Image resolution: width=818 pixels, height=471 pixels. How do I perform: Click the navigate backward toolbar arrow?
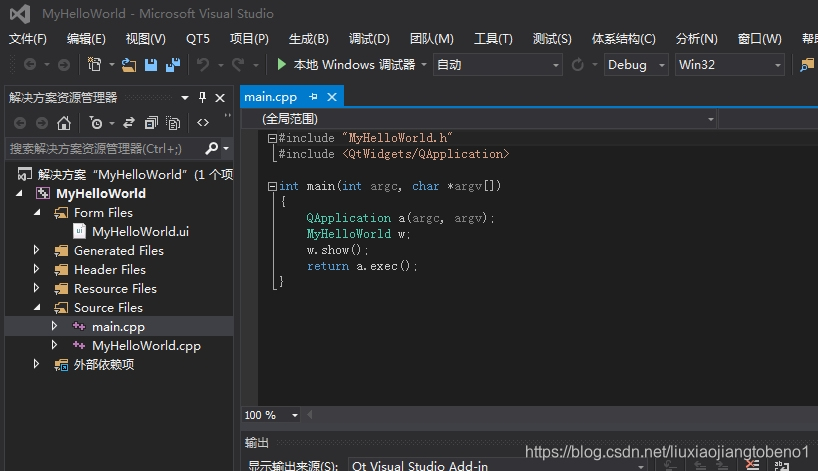(30, 65)
